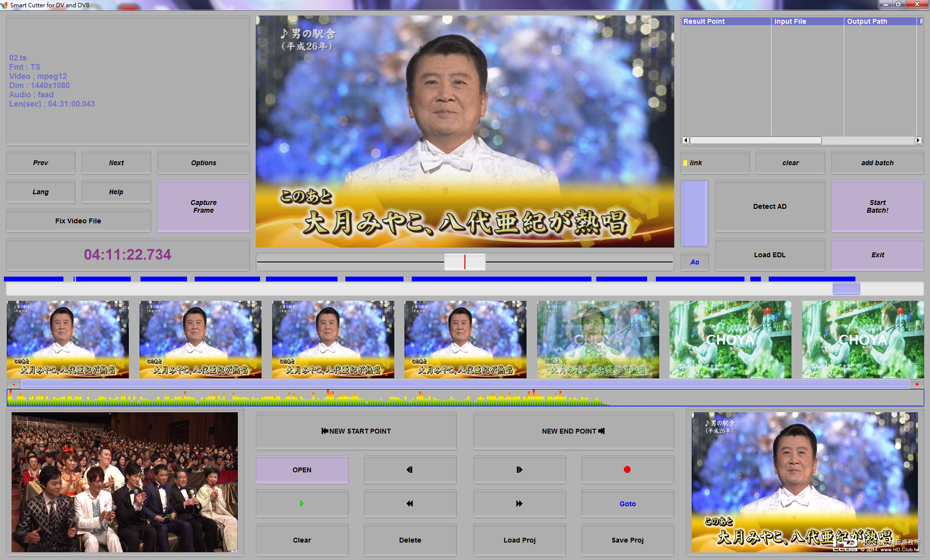Screen dimensions: 930x560
Task: Click the main video seek slider handle
Action: point(465,262)
